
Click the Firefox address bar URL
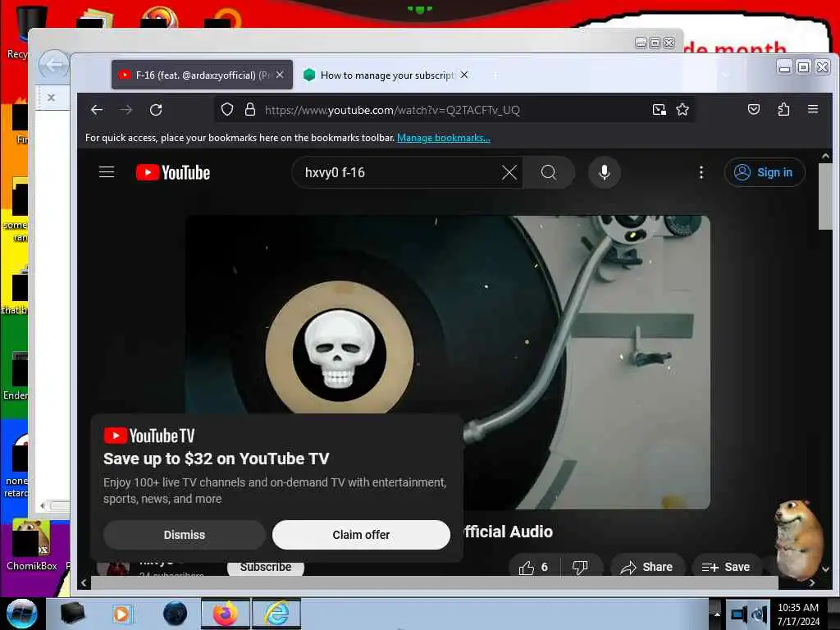click(392, 110)
